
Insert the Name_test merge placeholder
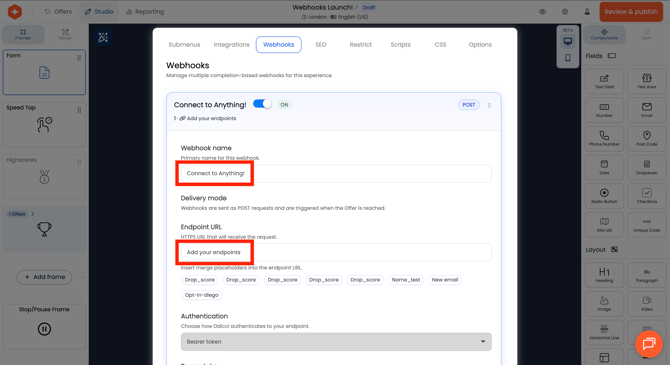point(406,280)
